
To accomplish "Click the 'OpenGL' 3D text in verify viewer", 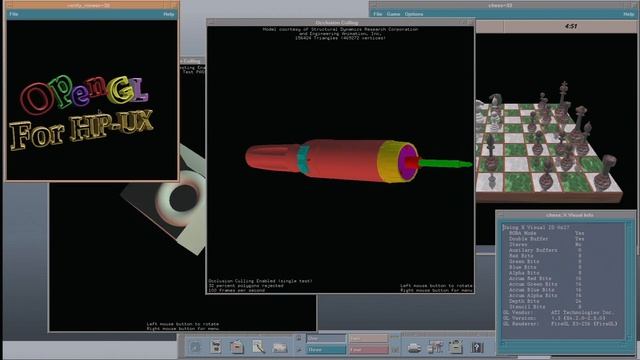I will pos(84,94).
